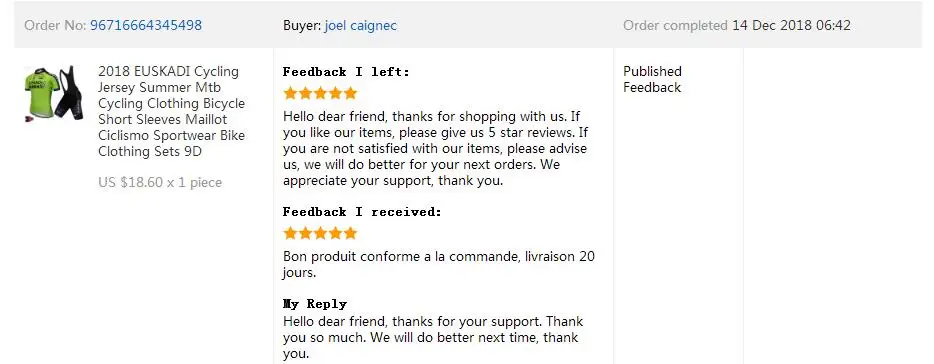Image resolution: width=934 pixels, height=364 pixels.
Task: Open buyer profile joel caignec
Action: tap(360, 26)
